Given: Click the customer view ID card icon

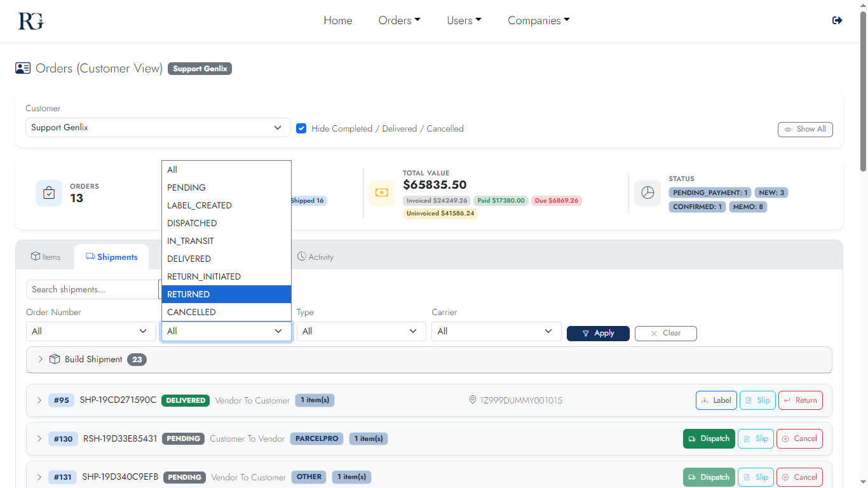Looking at the screenshot, I should 23,69.
